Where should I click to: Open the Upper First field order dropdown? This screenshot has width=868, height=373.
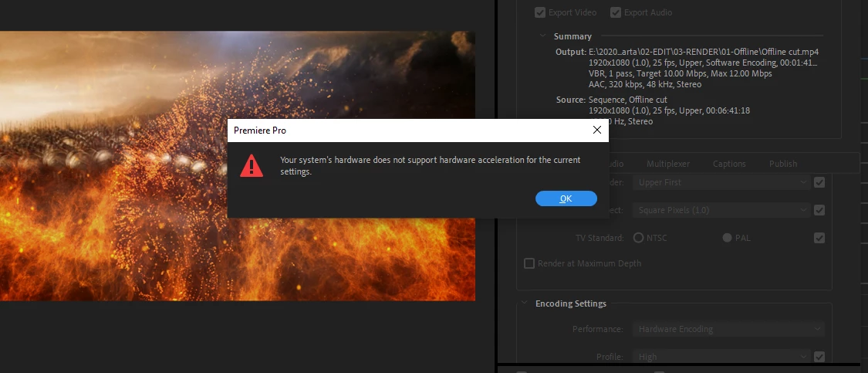[722, 181]
